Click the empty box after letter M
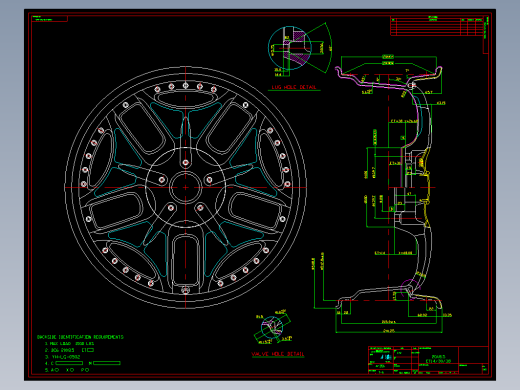The width and height of the screenshot is (520, 390). (107, 363)
